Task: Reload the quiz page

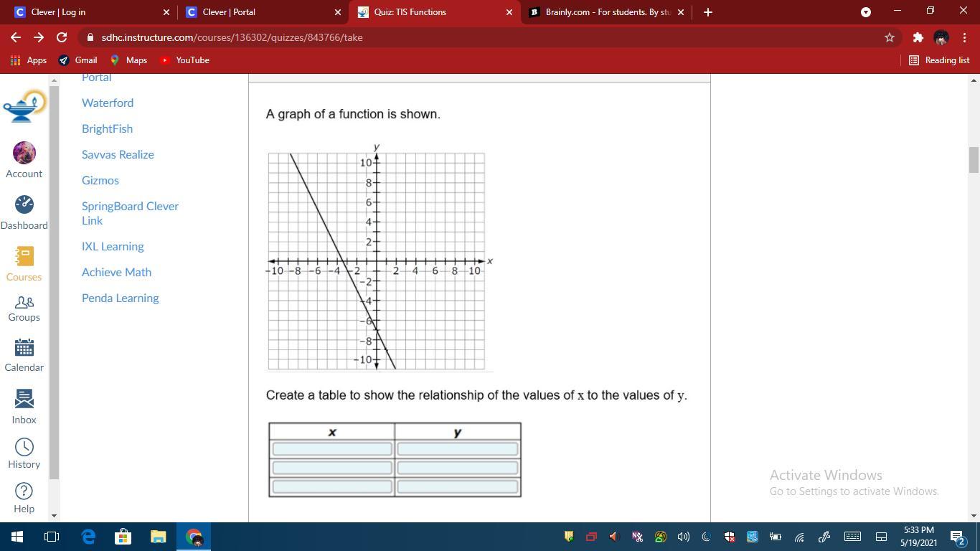Action: coord(62,37)
